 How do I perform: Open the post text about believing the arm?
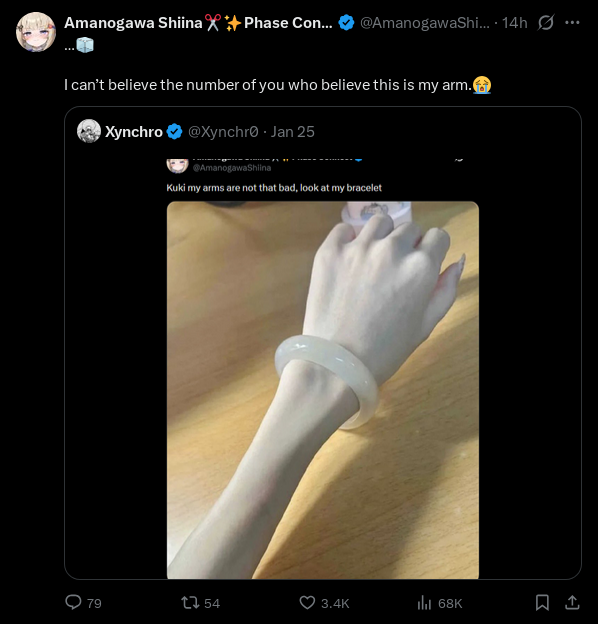coord(278,85)
